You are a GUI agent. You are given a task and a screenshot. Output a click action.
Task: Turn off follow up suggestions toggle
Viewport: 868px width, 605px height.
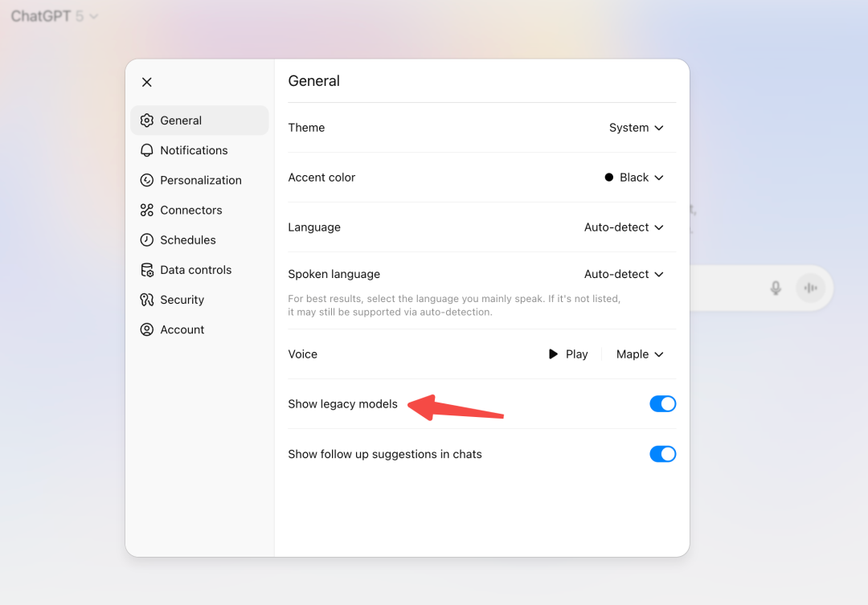pyautogui.click(x=662, y=454)
